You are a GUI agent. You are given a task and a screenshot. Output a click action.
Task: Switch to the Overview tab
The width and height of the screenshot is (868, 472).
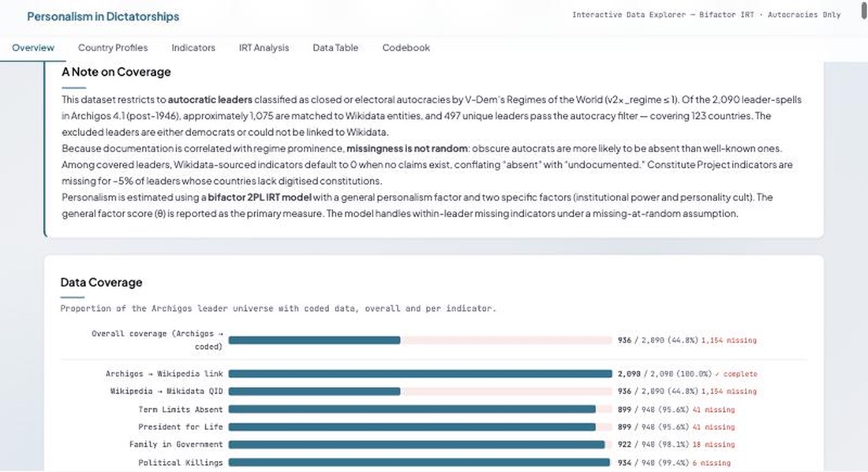pyautogui.click(x=33, y=47)
